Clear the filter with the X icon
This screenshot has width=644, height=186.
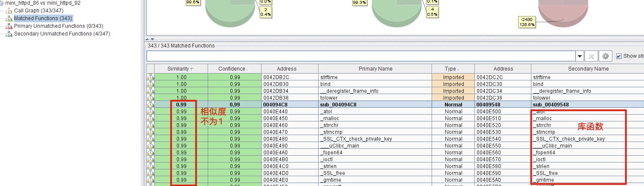point(591,56)
